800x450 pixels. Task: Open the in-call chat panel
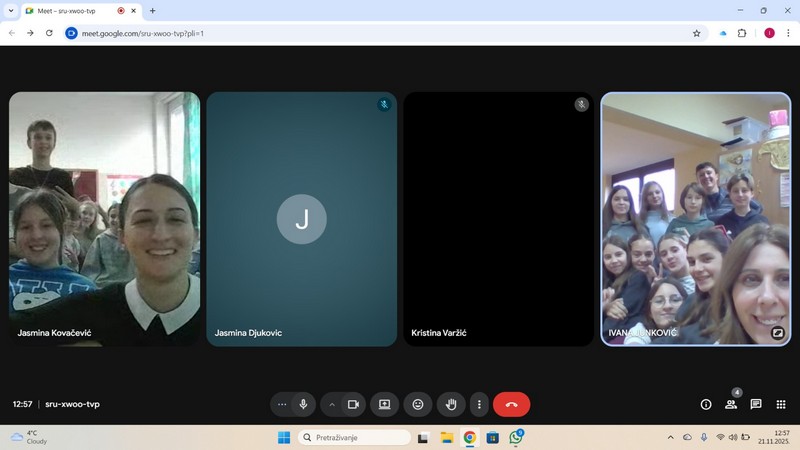(x=756, y=404)
